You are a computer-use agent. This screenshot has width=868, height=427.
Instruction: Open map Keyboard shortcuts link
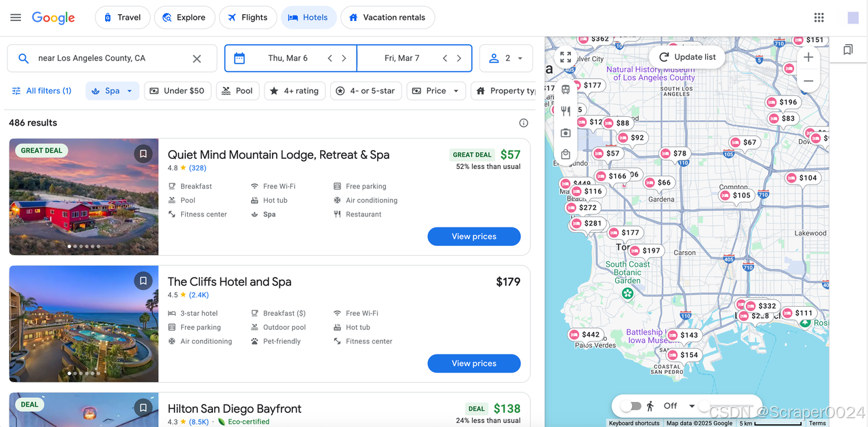pyautogui.click(x=634, y=423)
